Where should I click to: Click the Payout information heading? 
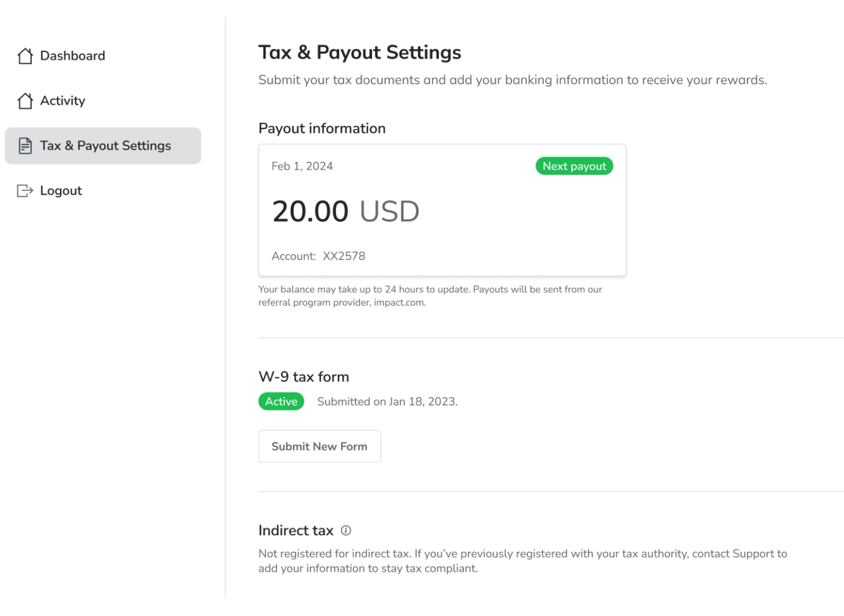322,129
